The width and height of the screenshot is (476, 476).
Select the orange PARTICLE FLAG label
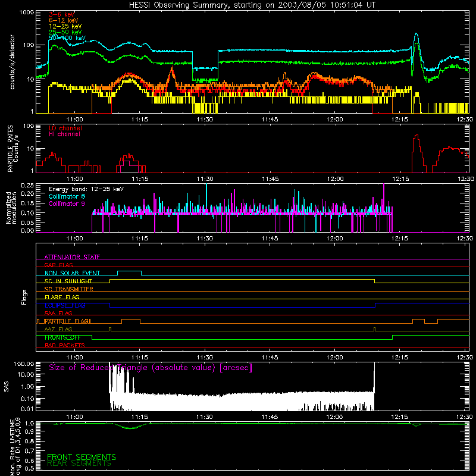click(68, 321)
